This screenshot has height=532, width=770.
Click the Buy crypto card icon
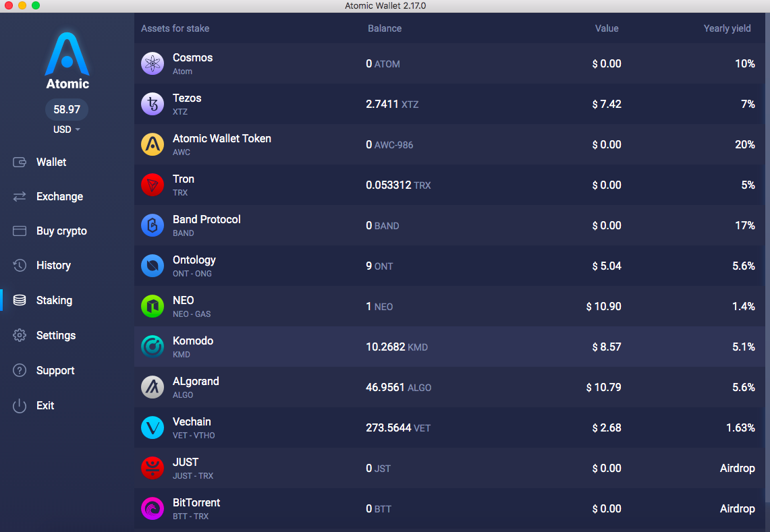(20, 231)
